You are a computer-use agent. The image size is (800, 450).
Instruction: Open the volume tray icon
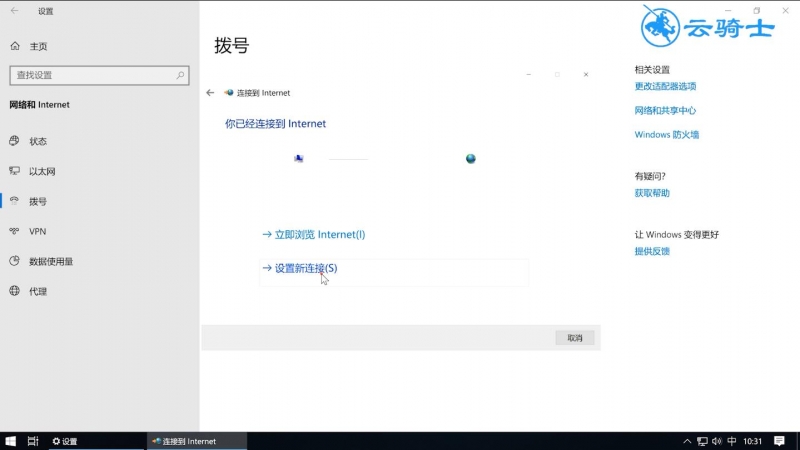coord(717,441)
